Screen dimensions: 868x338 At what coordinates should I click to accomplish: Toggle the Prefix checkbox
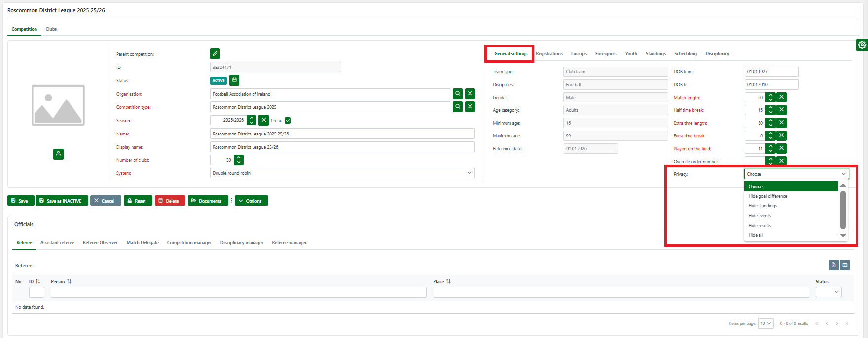click(x=288, y=121)
